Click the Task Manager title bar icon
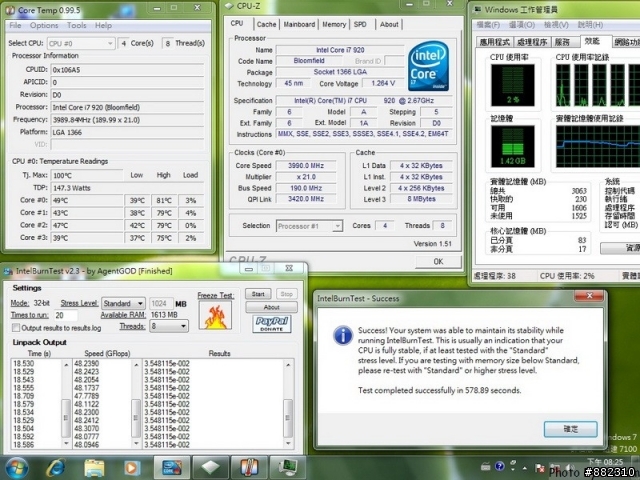Image resolution: width=640 pixels, height=480 pixels. pyautogui.click(x=477, y=9)
